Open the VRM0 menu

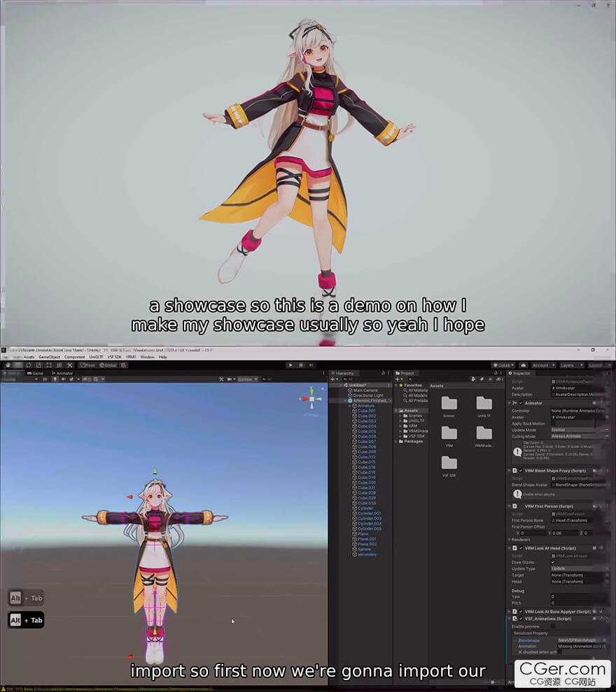[x=131, y=357]
